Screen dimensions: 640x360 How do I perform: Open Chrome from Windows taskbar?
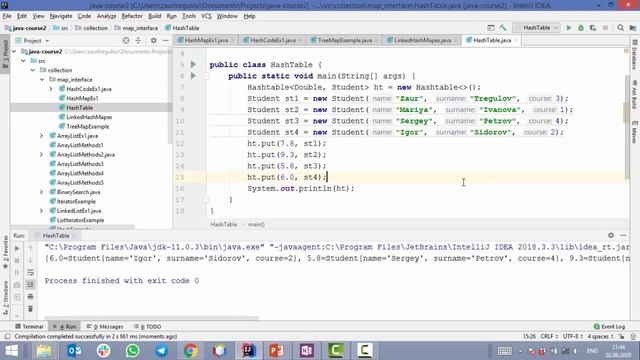[x=190, y=351]
